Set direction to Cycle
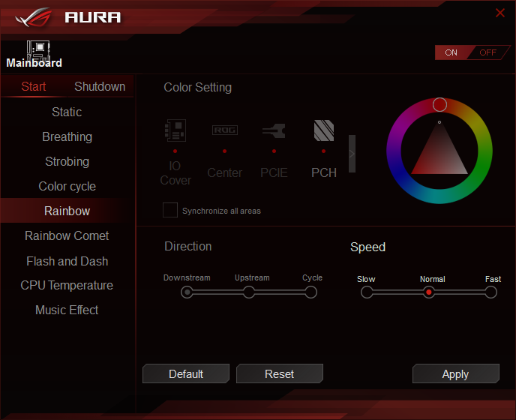This screenshot has width=516, height=420. coord(310,292)
